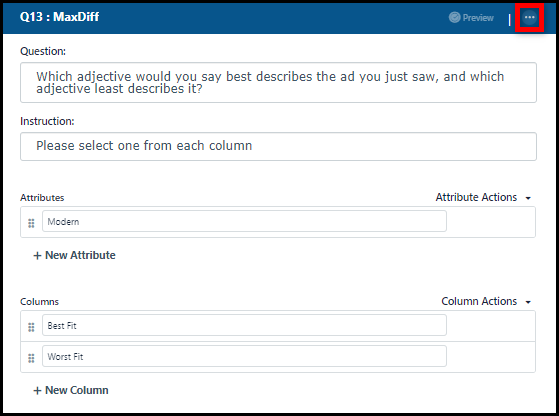Edit the Instruction text field
Screen dimensions: 559x416
(278, 147)
